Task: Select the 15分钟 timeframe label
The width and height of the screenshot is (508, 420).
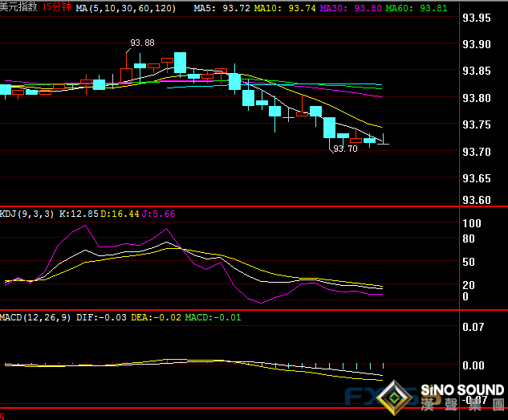Action: (55, 6)
